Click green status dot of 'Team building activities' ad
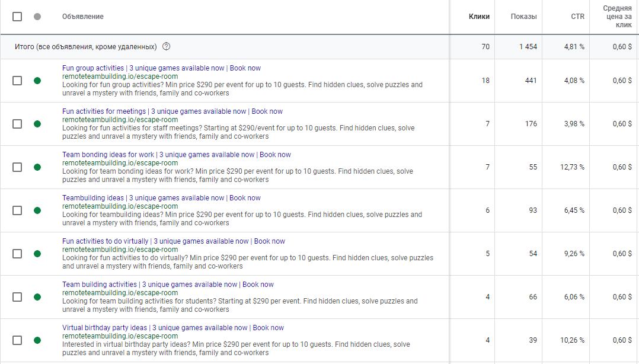639x364 pixels. point(37,297)
